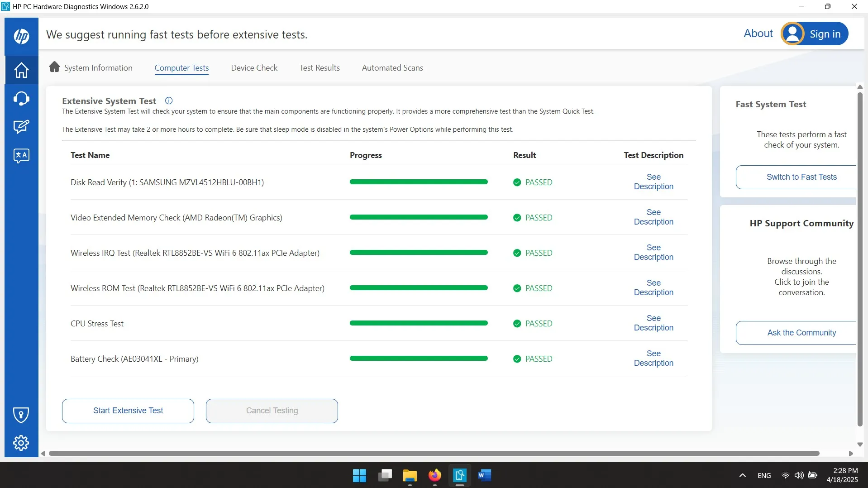Open the support headset icon in sidebar
The width and height of the screenshot is (868, 488).
point(21,98)
